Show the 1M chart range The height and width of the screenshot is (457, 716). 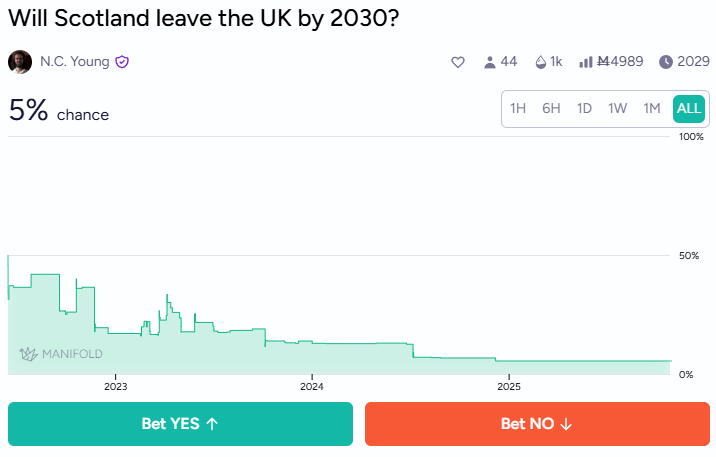coord(652,109)
